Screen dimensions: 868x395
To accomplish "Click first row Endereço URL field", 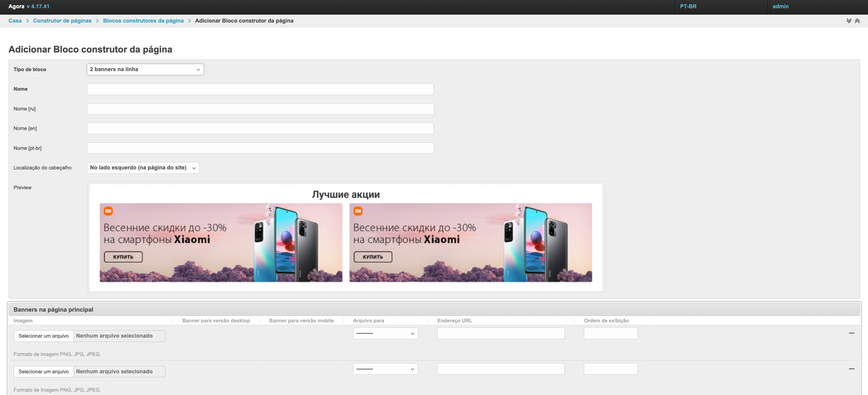I will pyautogui.click(x=500, y=333).
